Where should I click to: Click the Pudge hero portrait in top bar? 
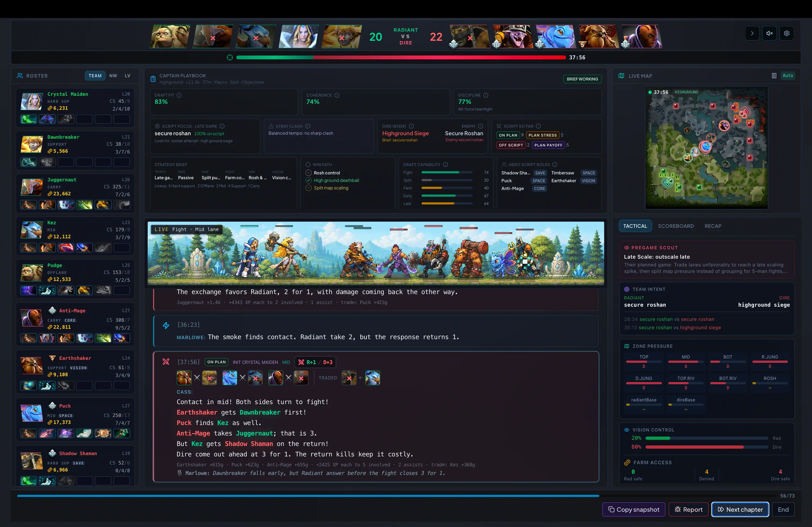point(170,36)
